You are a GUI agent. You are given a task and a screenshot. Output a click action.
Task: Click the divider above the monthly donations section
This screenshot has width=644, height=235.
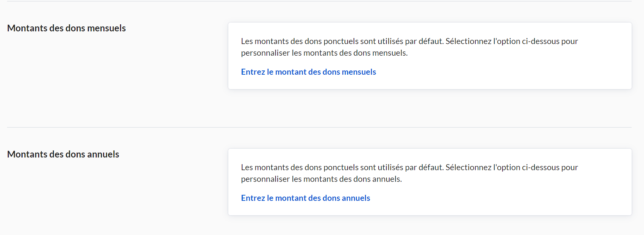(x=318, y=1)
